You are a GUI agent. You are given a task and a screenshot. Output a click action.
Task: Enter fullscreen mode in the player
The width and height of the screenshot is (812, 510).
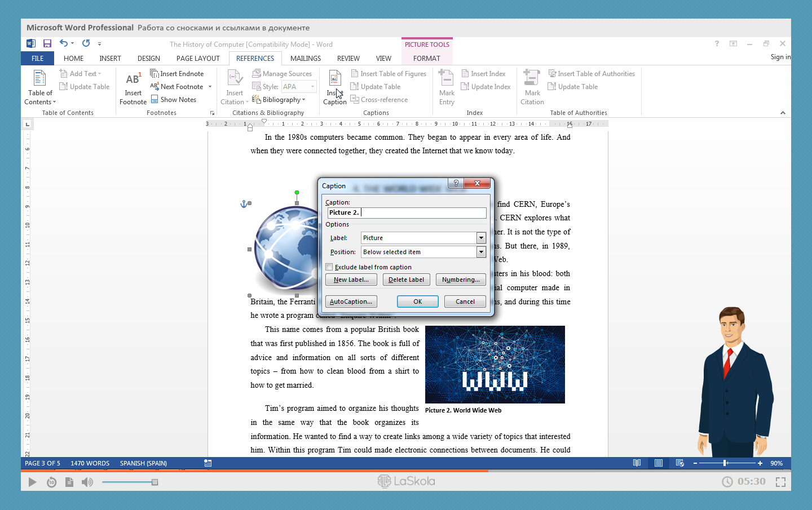pyautogui.click(x=780, y=482)
